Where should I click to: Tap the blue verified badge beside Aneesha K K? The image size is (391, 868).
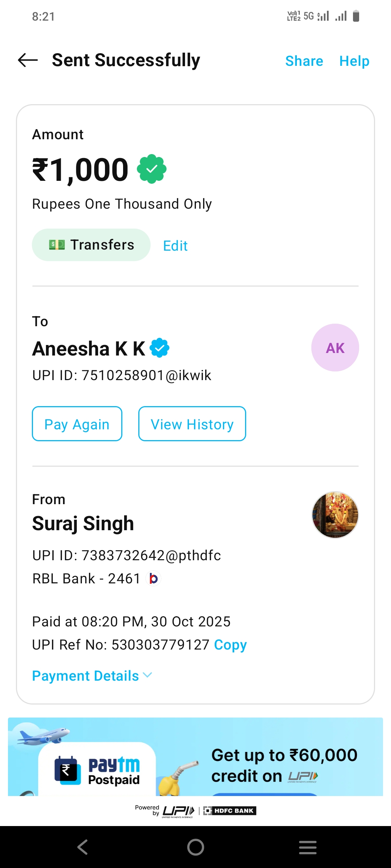pos(160,348)
